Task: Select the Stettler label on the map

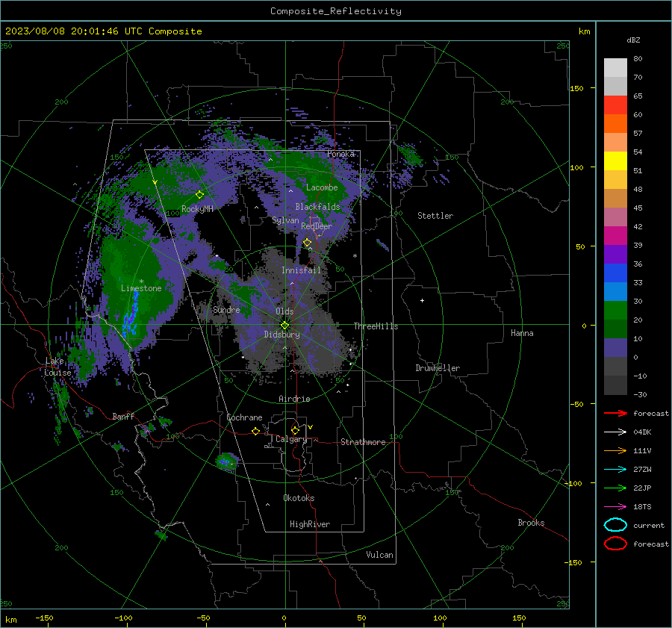Action: tap(435, 216)
